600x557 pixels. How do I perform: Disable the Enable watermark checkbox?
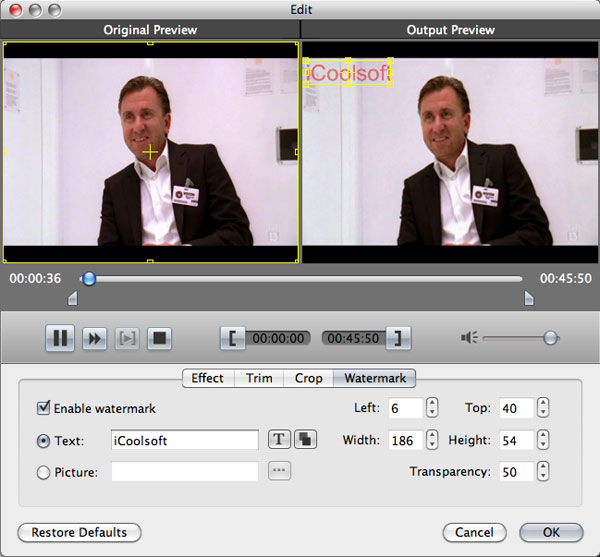(x=44, y=408)
